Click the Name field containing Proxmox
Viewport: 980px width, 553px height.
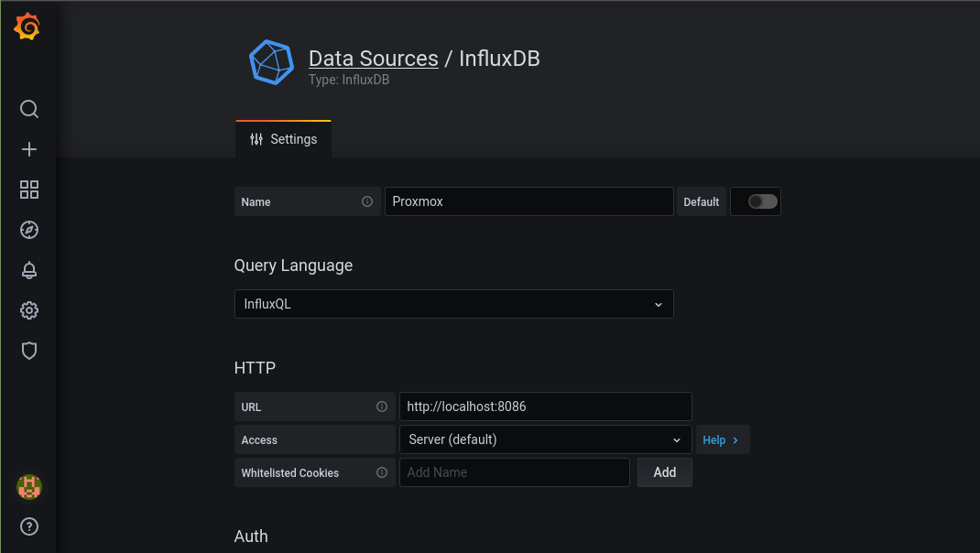point(528,201)
